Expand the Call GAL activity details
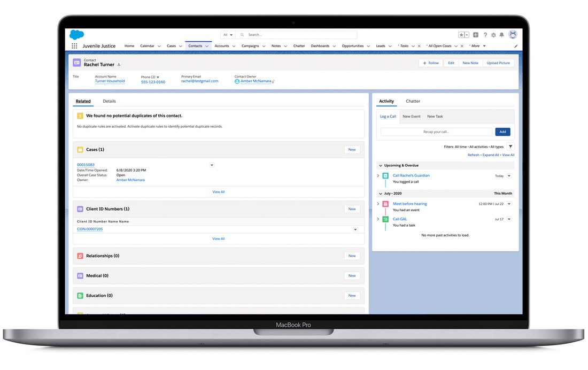Viewport: 588px width, 370px height. point(378,219)
